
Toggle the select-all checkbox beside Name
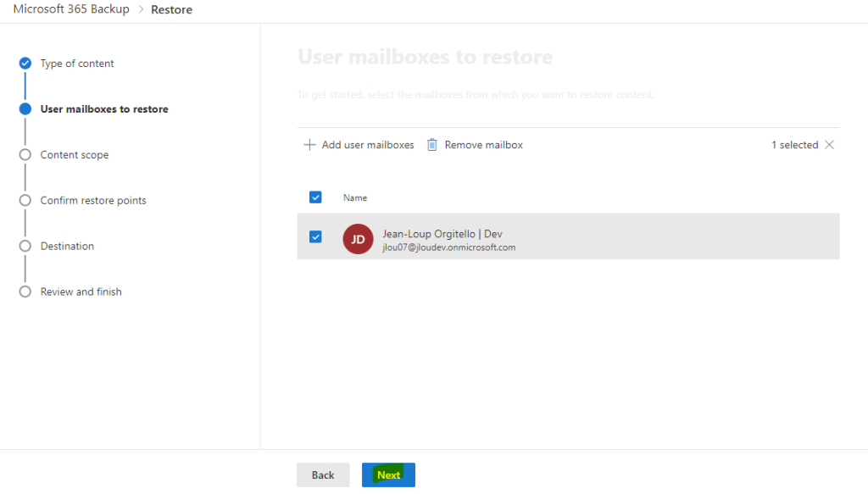(x=315, y=197)
